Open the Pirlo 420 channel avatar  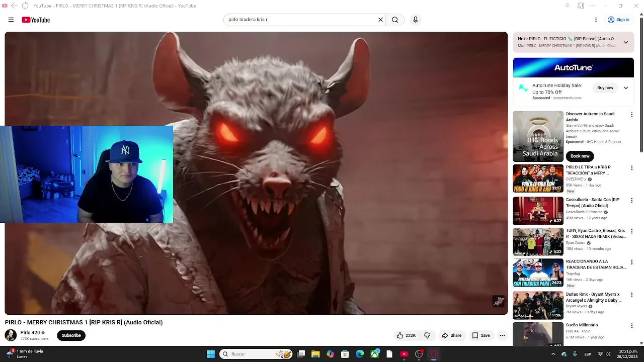point(11,335)
